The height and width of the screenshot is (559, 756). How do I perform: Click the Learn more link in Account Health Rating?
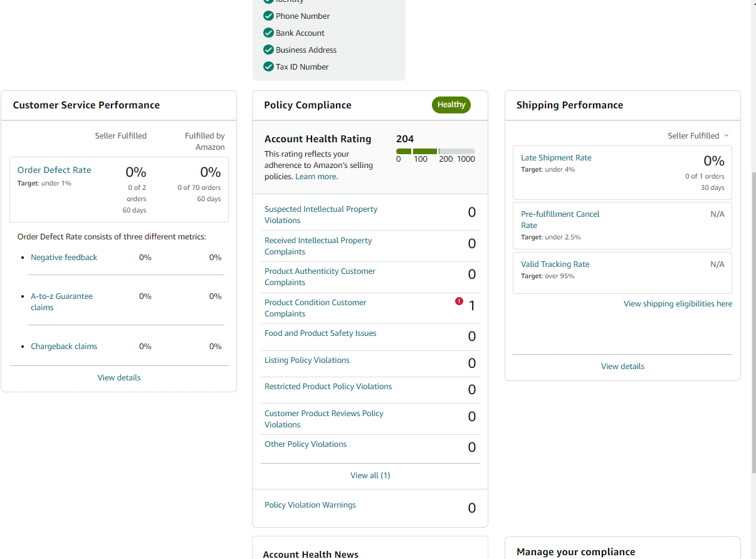point(316,177)
